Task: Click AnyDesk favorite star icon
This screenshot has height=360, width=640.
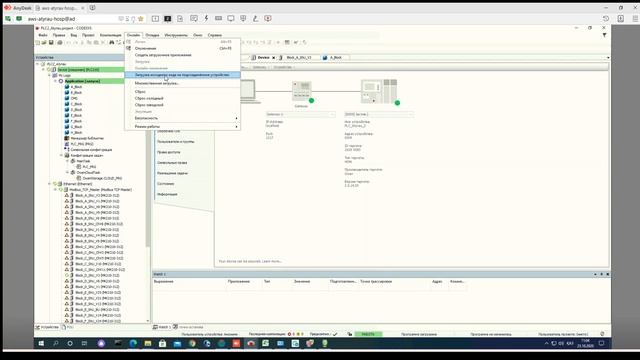Action: click(x=141, y=19)
